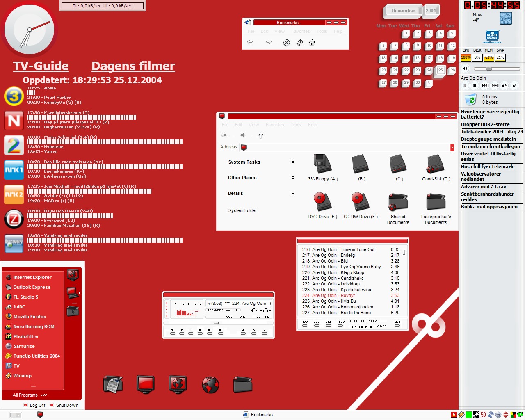Image resolution: width=525 pixels, height=420 pixels.
Task: Open File menu in Explorer window
Action: pyautogui.click(x=225, y=125)
